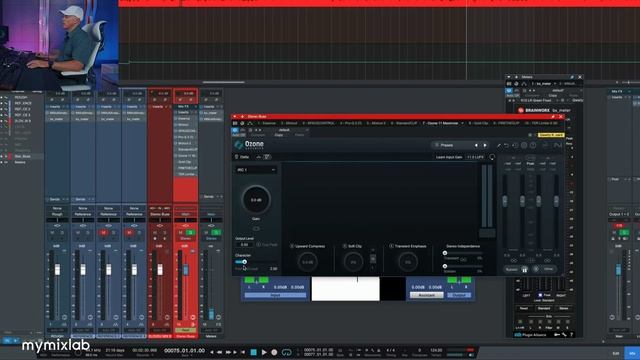Click the LUFS target icon beside Learn Input Gain
The width and height of the screenshot is (640, 360).
492,157
